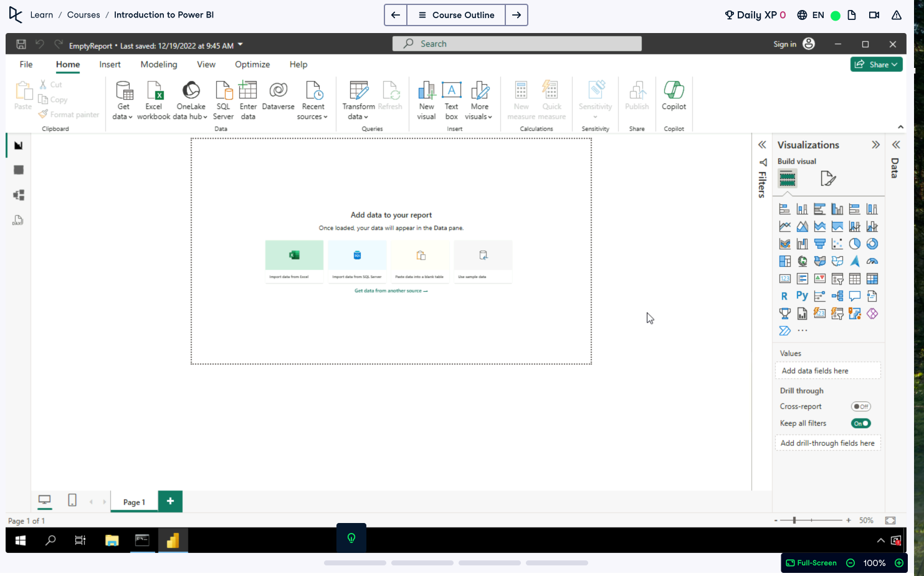Screen dimensions: 924x576
Task: Switch to Table view in left sidebar
Action: click(x=19, y=170)
